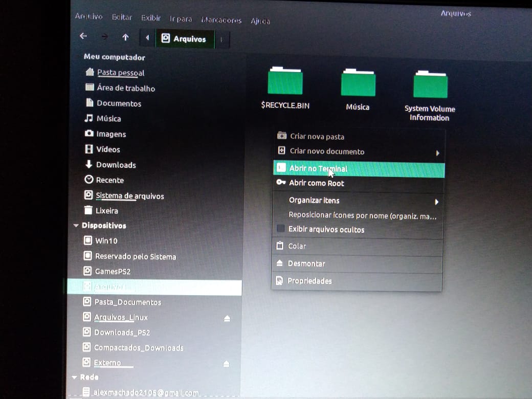This screenshot has width=532, height=399.
Task: Open the Editar menu
Action: point(122,17)
